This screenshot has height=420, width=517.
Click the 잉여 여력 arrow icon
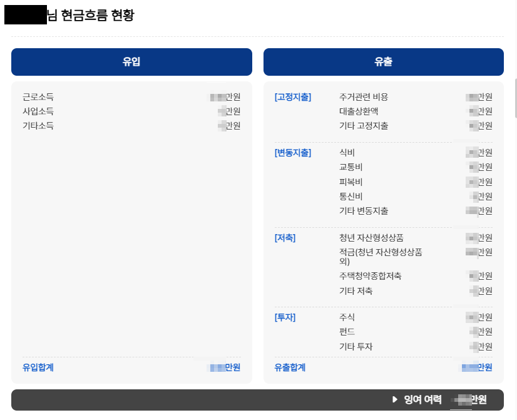coord(395,399)
